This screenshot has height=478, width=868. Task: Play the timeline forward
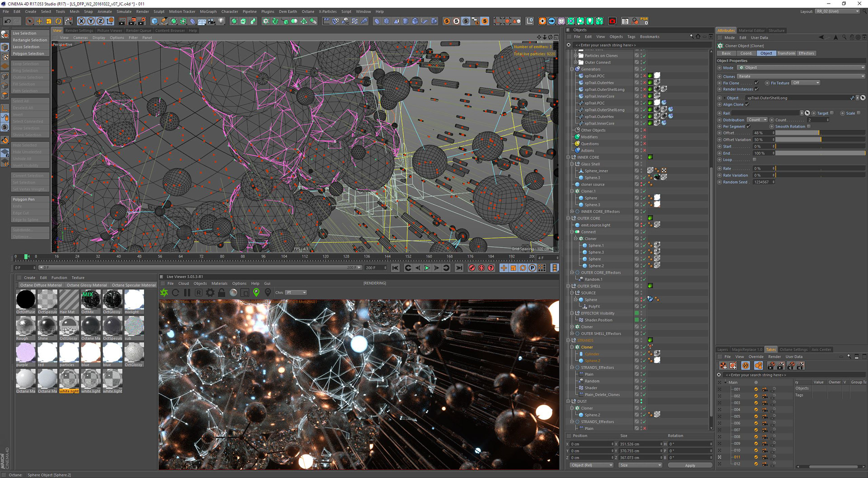tap(427, 268)
